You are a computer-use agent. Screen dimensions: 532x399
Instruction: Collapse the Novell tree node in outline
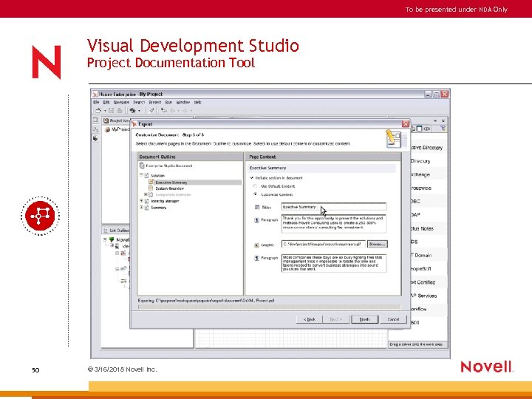point(105,239)
